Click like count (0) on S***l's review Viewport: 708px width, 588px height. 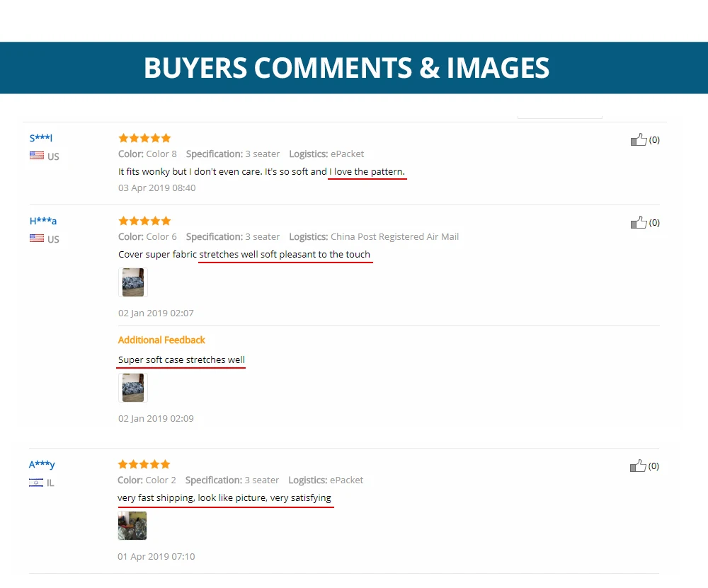[x=654, y=140]
